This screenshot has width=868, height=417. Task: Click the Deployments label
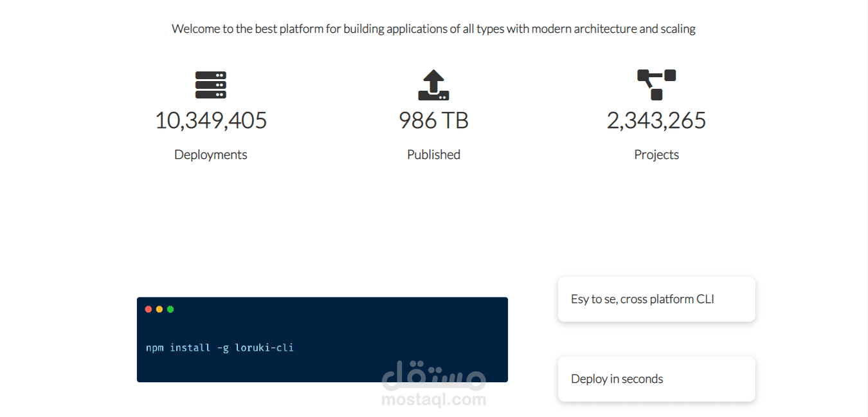point(211,154)
